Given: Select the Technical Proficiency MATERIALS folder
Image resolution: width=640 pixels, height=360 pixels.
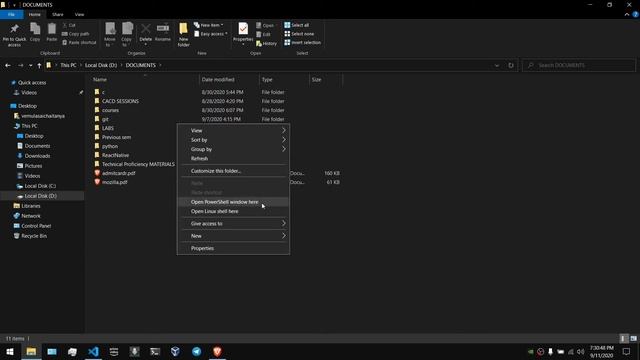Looking at the screenshot, I should pos(138,164).
